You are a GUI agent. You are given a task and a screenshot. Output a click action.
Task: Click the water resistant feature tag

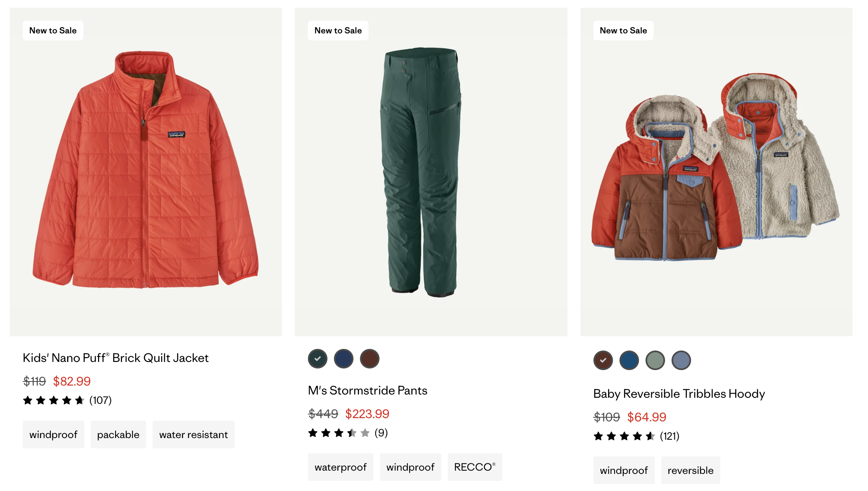194,434
